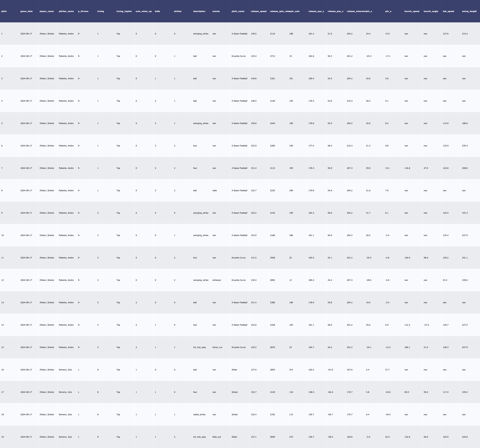The height and width of the screenshot is (448, 480).
Task: Click the spin_axis column header
Action: click(295, 11)
